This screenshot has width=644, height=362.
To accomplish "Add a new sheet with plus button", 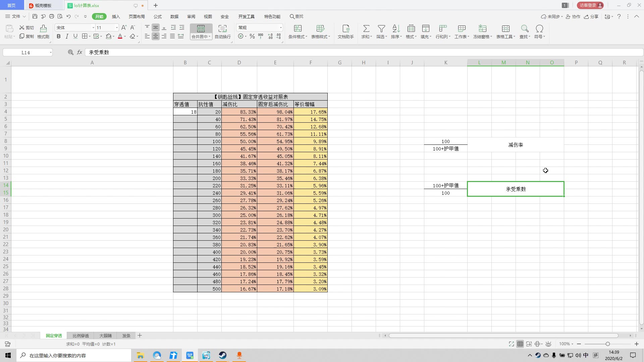I will [140, 336].
